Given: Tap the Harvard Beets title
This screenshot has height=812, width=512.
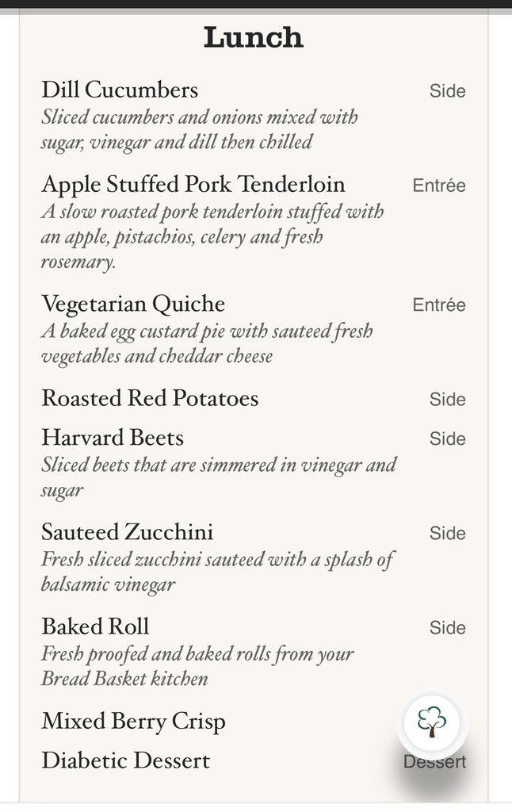Looking at the screenshot, I should tap(113, 438).
